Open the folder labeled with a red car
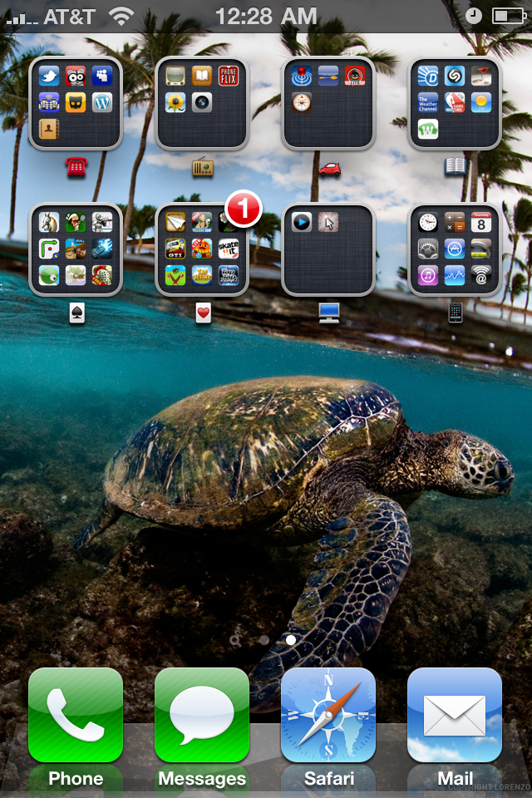The width and height of the screenshot is (532, 798). (328, 103)
